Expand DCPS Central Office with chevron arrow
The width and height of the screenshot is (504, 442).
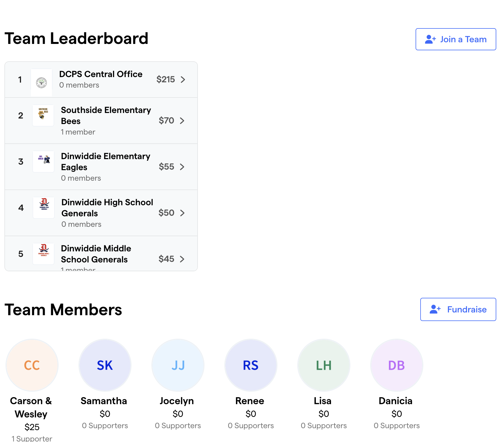pyautogui.click(x=183, y=80)
